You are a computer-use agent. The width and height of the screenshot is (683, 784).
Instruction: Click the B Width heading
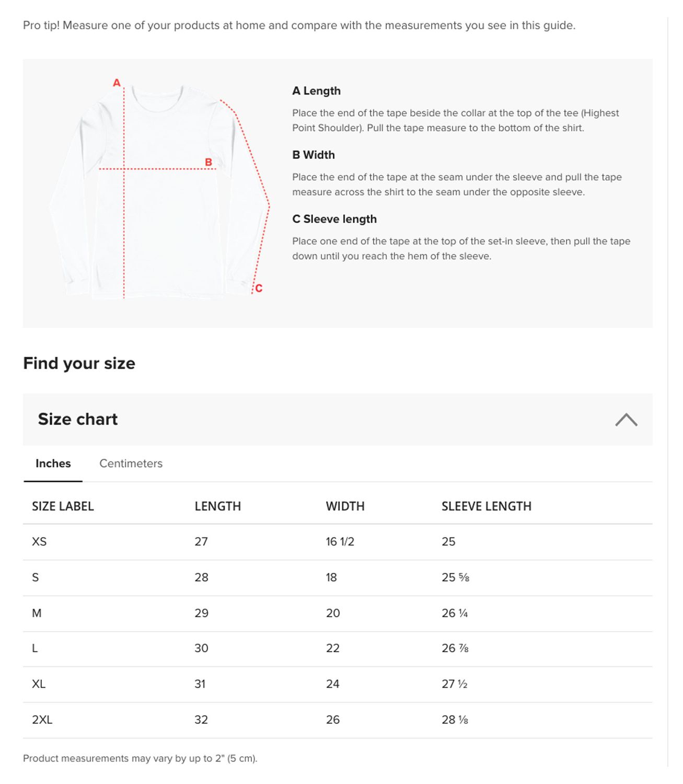(313, 155)
